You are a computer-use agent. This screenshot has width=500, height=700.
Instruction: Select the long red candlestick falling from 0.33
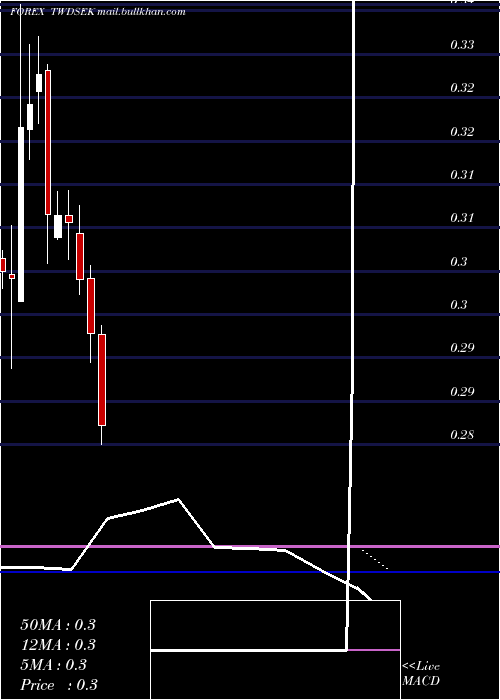point(48,142)
